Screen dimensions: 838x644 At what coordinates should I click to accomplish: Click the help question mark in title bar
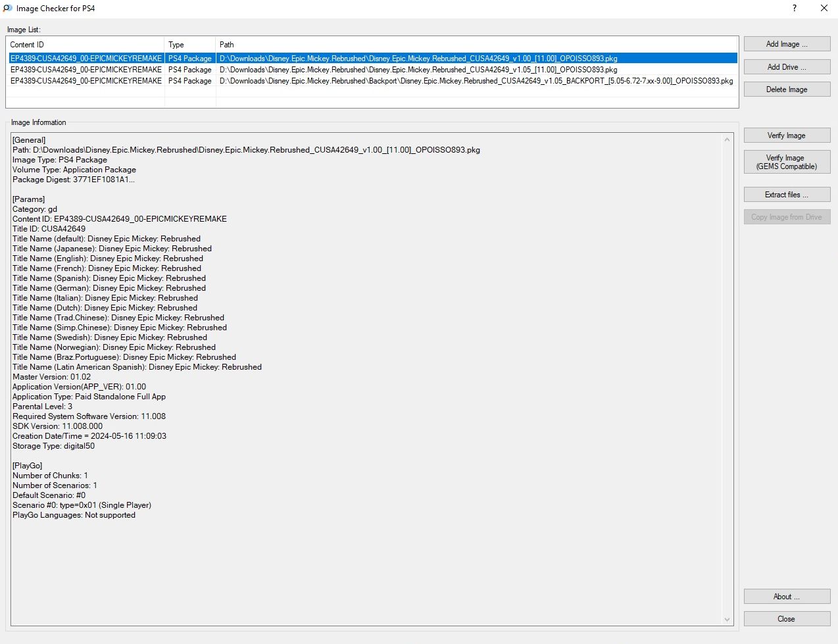(795, 9)
